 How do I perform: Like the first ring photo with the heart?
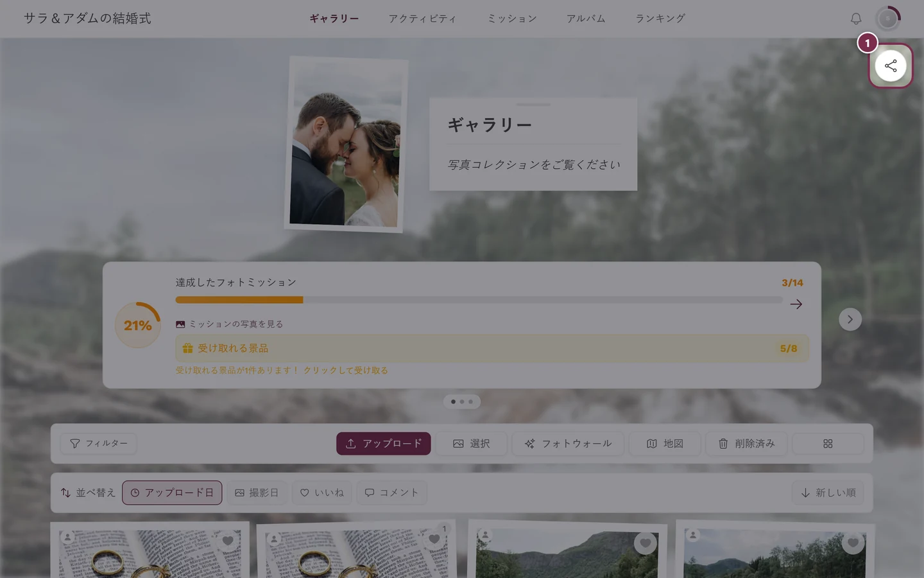point(228,541)
